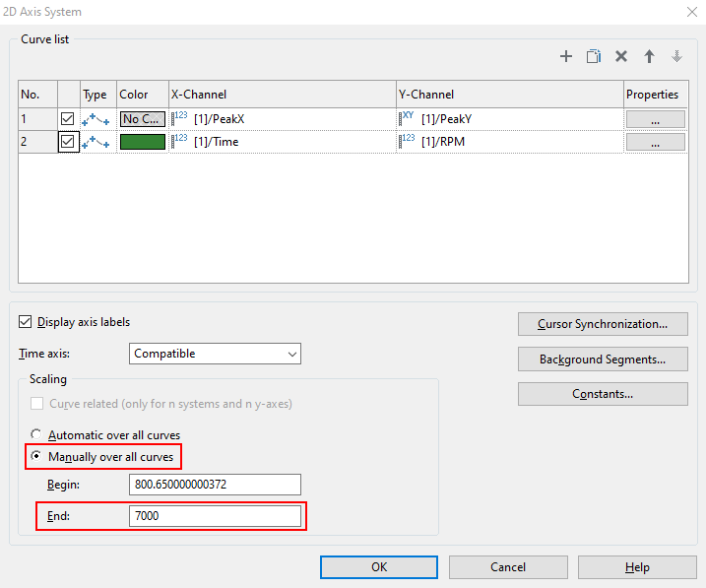The height and width of the screenshot is (588, 706).
Task: Click the add new curve plus icon
Action: pyautogui.click(x=566, y=57)
